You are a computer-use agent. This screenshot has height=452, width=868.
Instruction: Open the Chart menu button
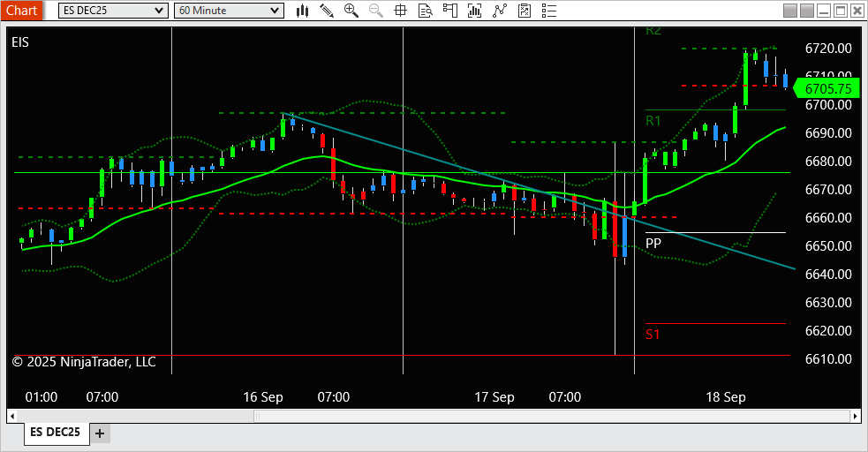(x=21, y=11)
